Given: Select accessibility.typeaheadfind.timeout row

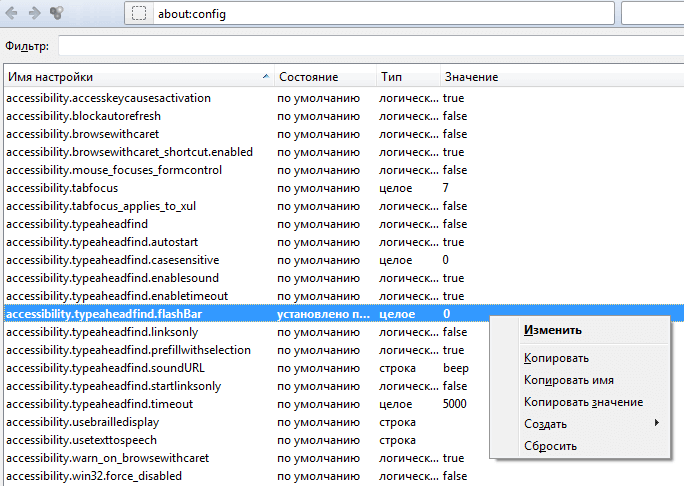Looking at the screenshot, I should coord(139,404).
